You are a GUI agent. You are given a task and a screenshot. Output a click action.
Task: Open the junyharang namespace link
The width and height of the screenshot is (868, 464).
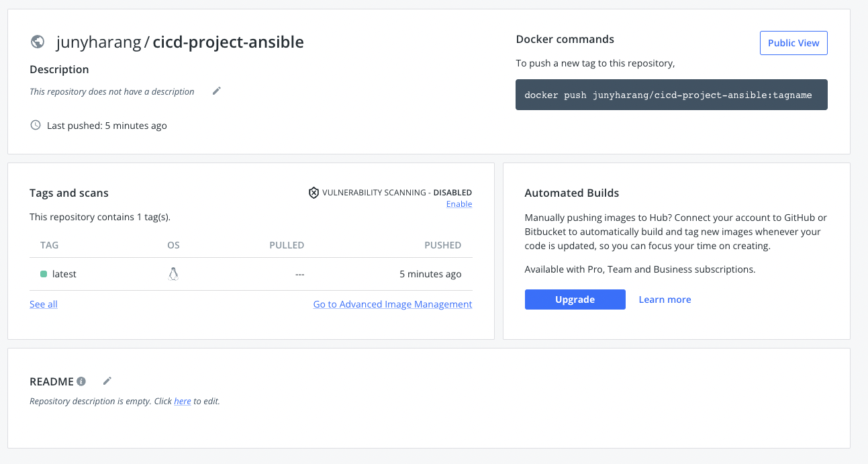[x=99, y=42]
